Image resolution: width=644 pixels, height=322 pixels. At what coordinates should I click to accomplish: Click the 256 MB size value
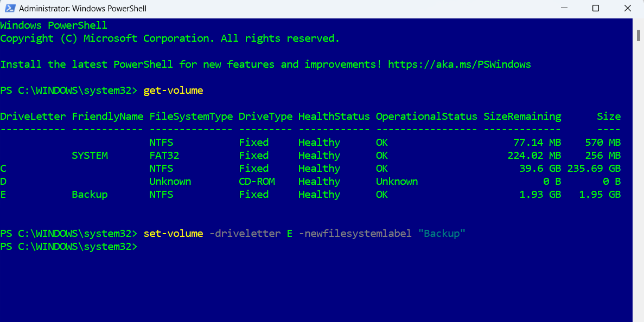pyautogui.click(x=603, y=156)
